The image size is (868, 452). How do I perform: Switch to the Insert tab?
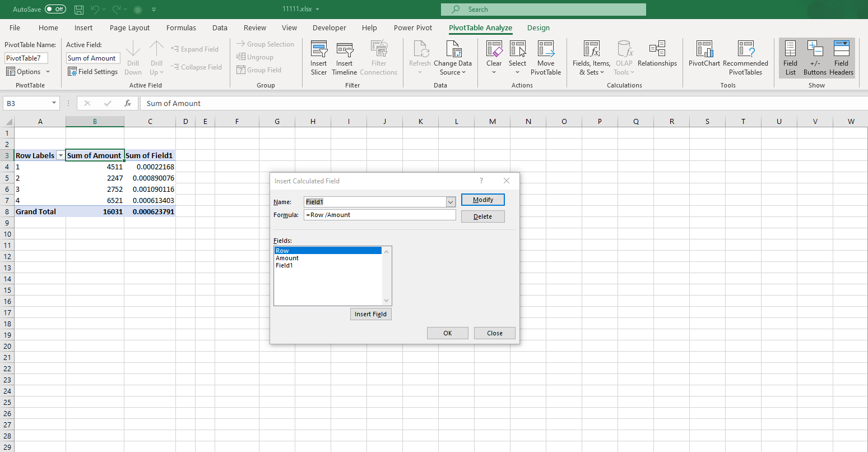[x=83, y=27]
